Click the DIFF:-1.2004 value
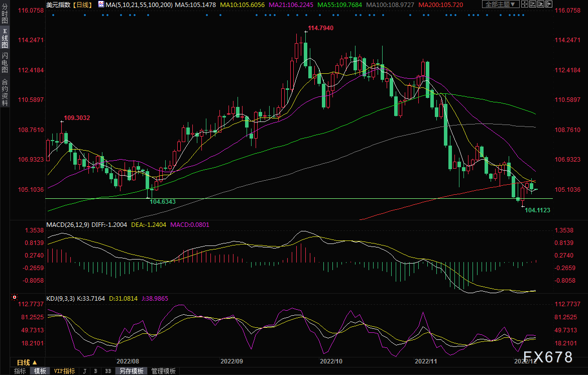Viewport: 588px width, 375px height. pos(109,224)
